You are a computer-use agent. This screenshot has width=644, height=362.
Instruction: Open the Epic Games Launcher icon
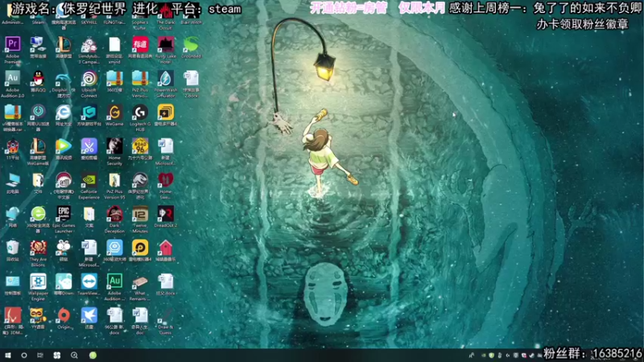pos(64,213)
